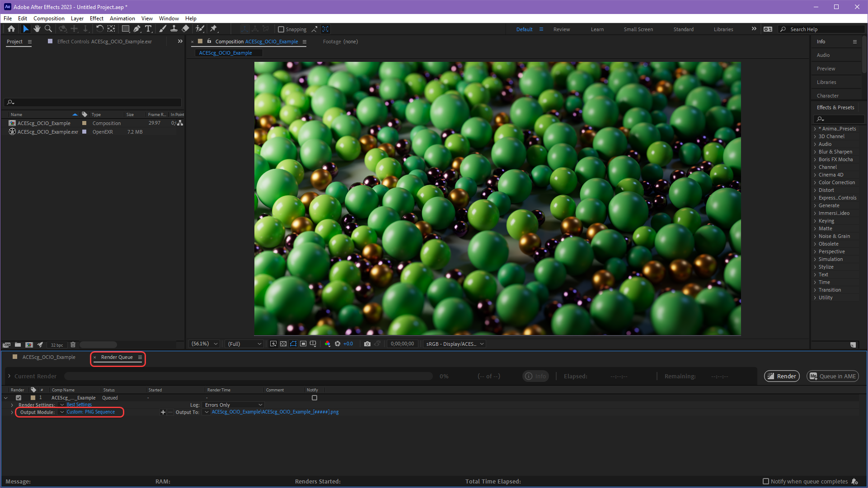Viewport: 868px width, 488px height.
Task: Open the Log Errors Only dropdown
Action: [233, 405]
